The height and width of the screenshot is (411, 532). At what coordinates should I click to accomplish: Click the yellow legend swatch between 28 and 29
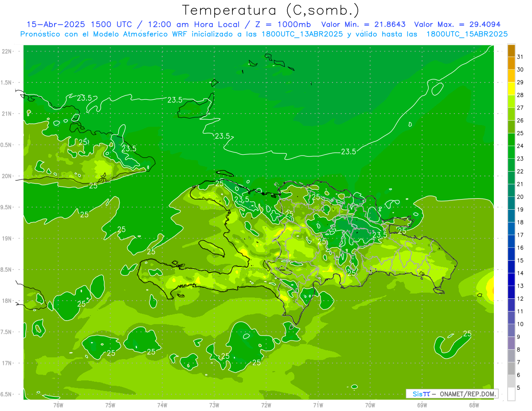511,89
